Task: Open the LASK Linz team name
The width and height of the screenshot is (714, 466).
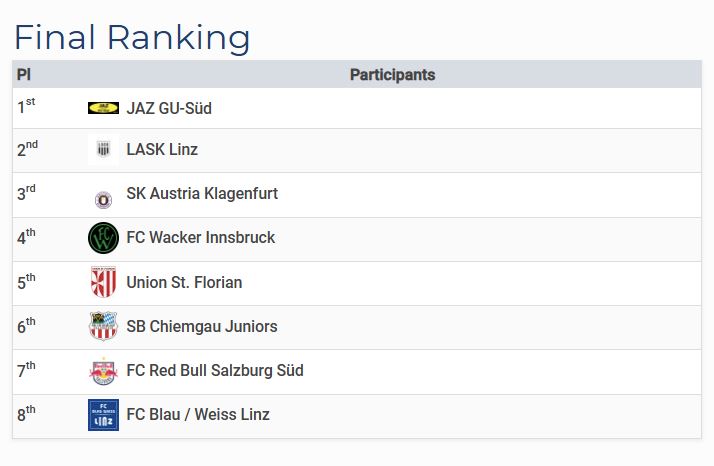Action: pos(162,150)
